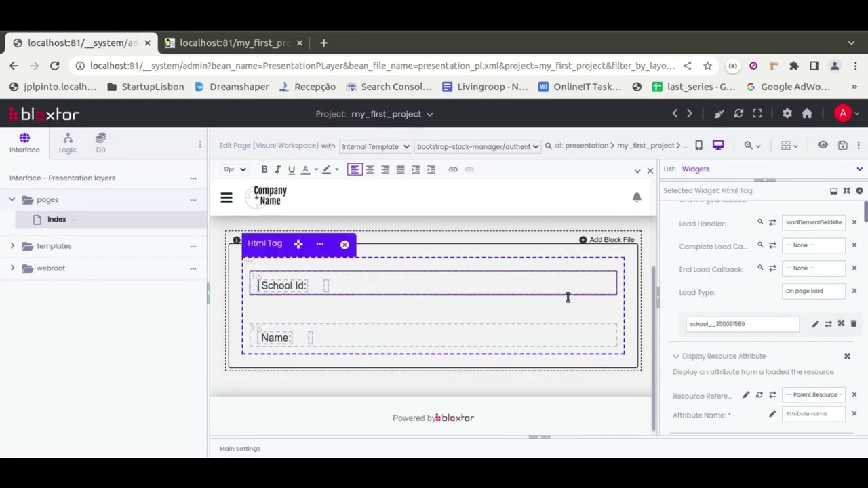Expand the templates folder

click(x=12, y=246)
